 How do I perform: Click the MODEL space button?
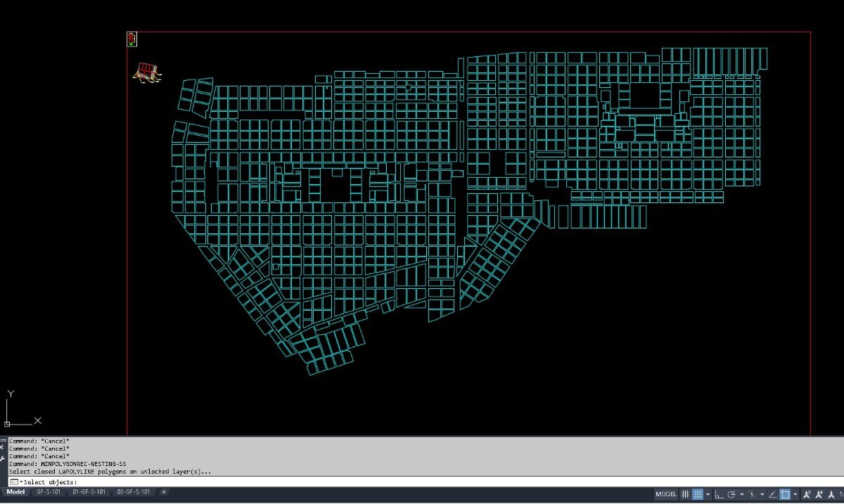pos(666,494)
